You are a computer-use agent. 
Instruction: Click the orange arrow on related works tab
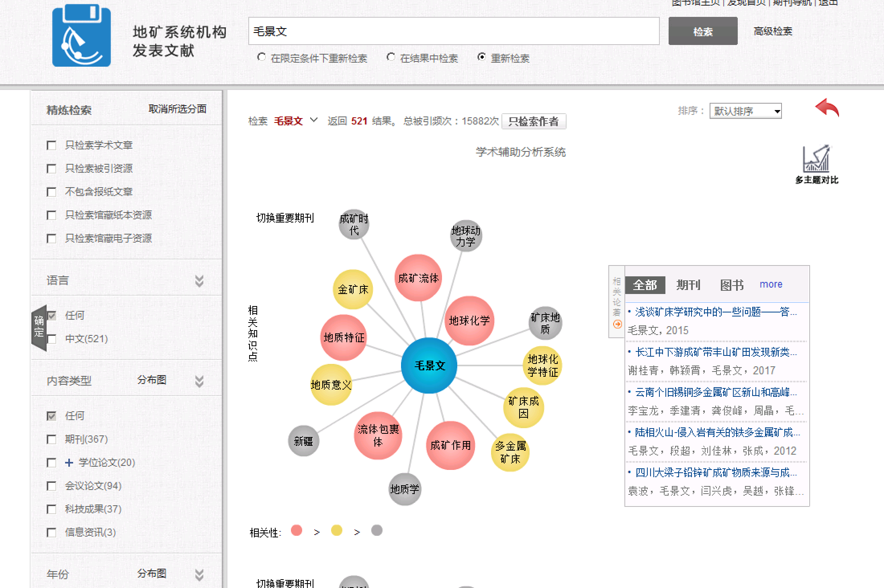(618, 324)
